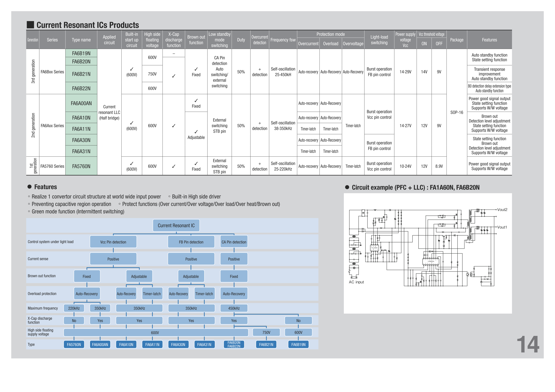Click the Light-load switching column header
This screenshot has height=392, width=555.
click(379, 40)
